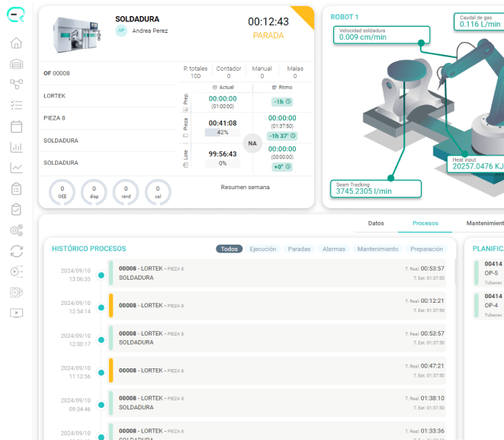This screenshot has width=504, height=440.
Task: Open the video player icon in sidebar
Action: 16,313
